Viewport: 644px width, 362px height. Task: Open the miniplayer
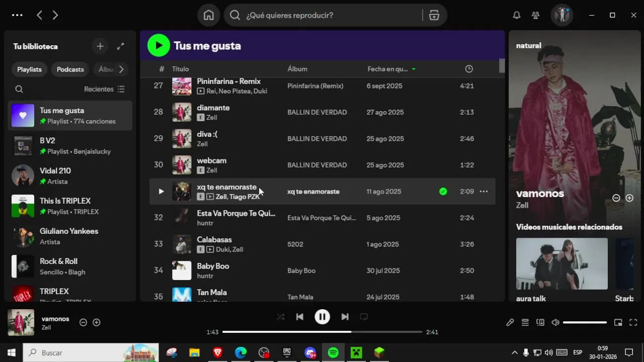click(618, 322)
